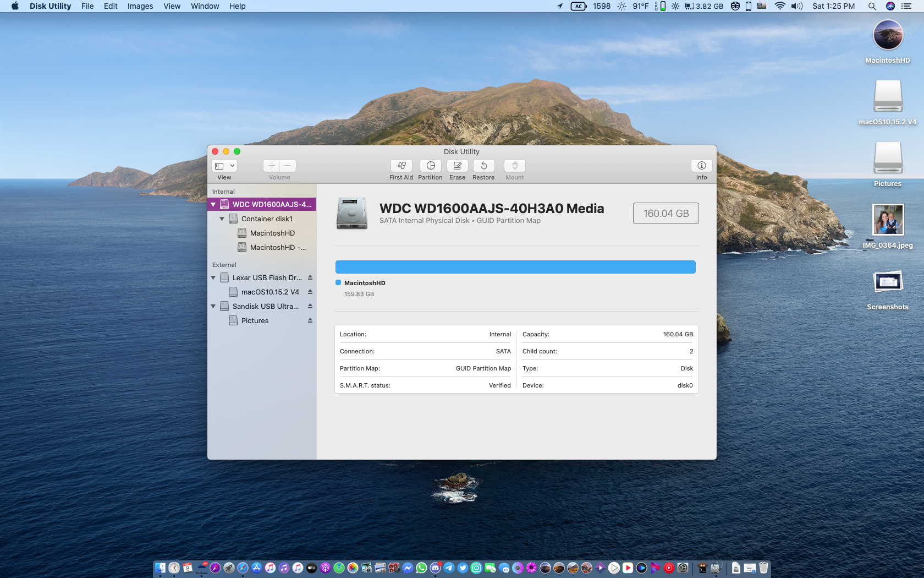Open Notification Center list icon

906,6
